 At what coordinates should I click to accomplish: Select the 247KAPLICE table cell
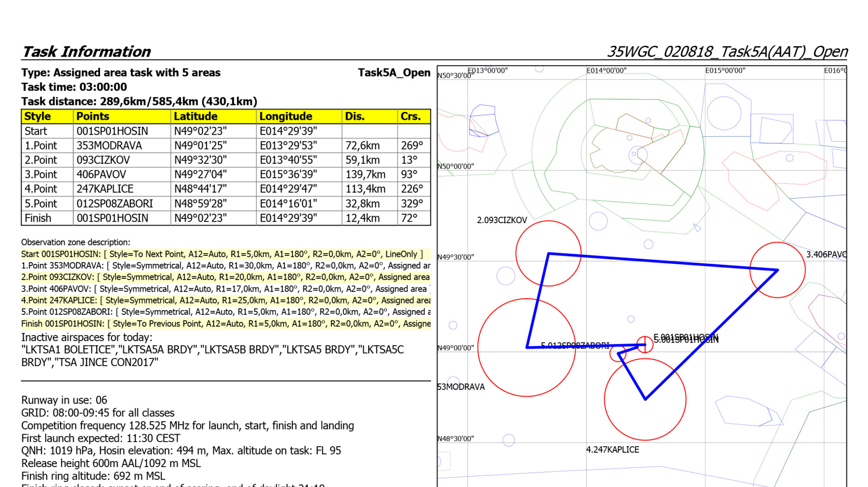point(105,189)
